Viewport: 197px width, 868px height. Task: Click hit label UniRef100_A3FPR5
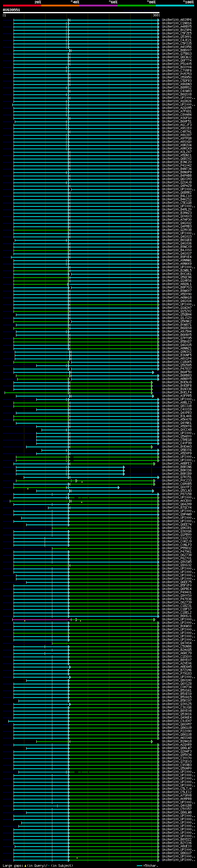point(177,396)
